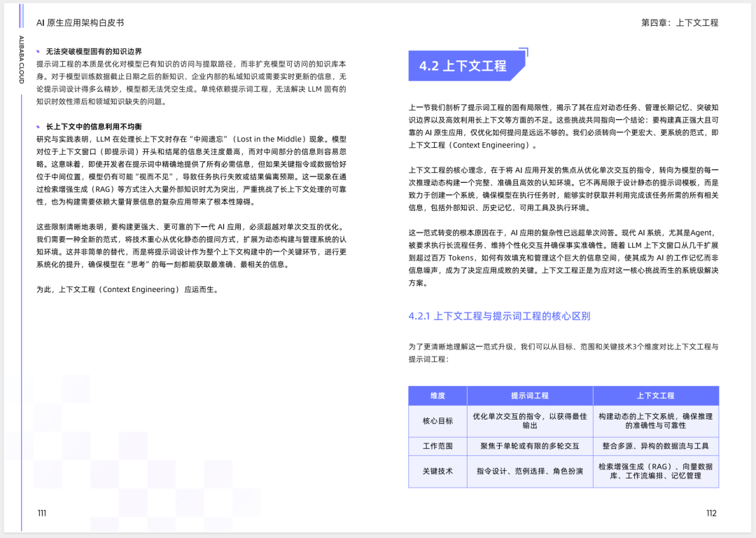756x538 pixels.
Task: Select the bullet heading "无法突破模型固有的知识边界"
Action: 94,52
